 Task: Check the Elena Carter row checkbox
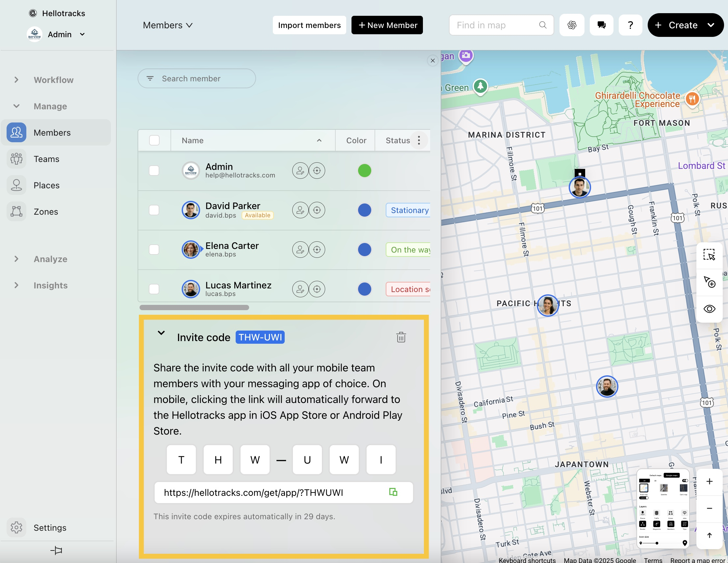coord(154,250)
